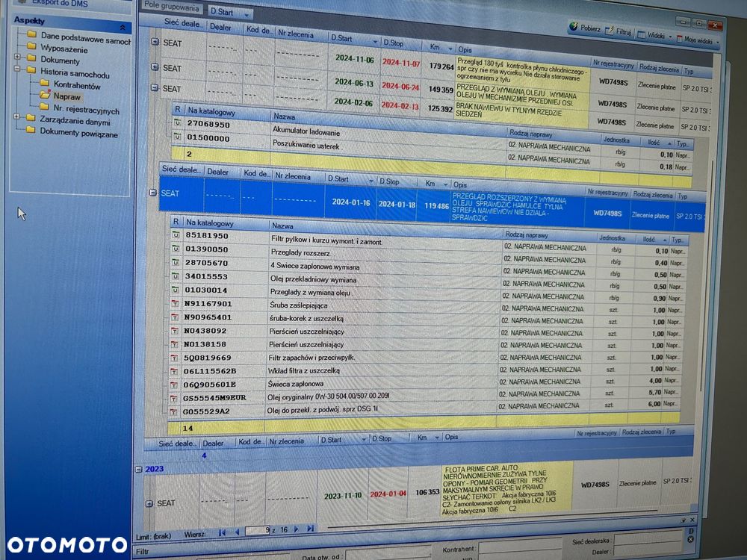Viewport: 747px width, 560px height.
Task: Click labor icon for 34015553 row
Action: point(176,276)
